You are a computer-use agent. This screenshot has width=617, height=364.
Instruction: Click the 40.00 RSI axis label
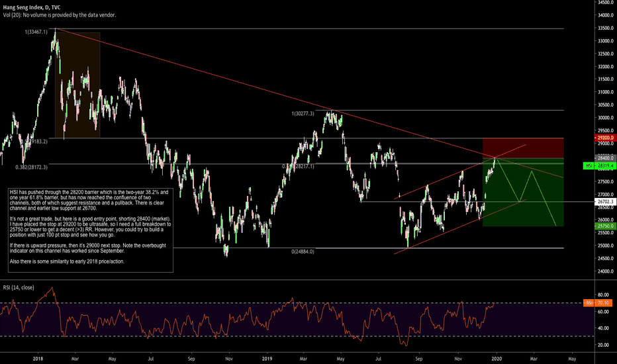[603, 328]
